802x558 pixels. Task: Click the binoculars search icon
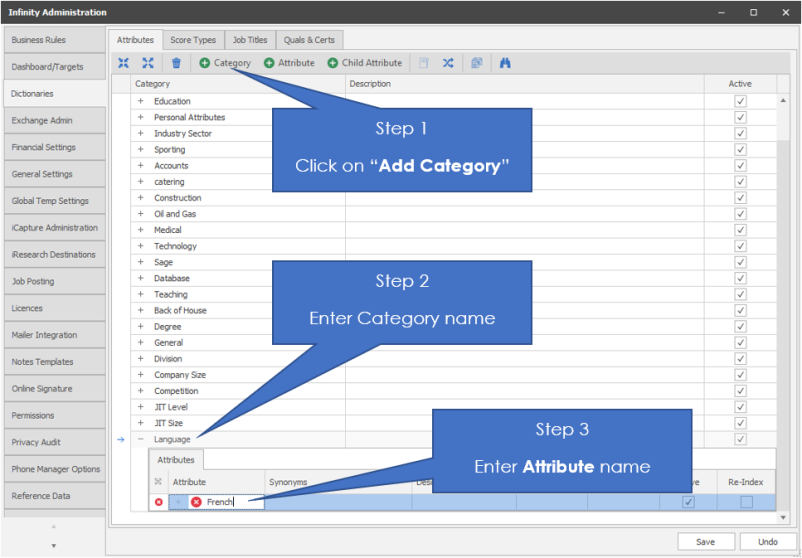505,63
